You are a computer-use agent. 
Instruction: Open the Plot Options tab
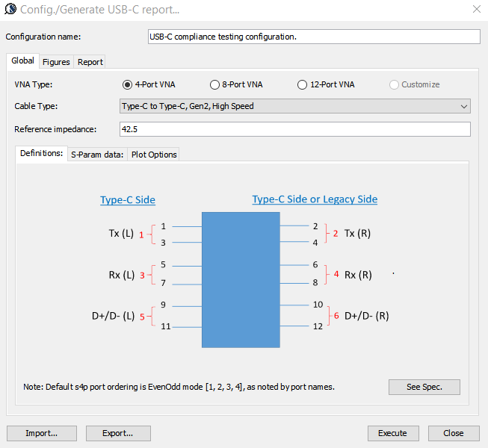coord(154,155)
